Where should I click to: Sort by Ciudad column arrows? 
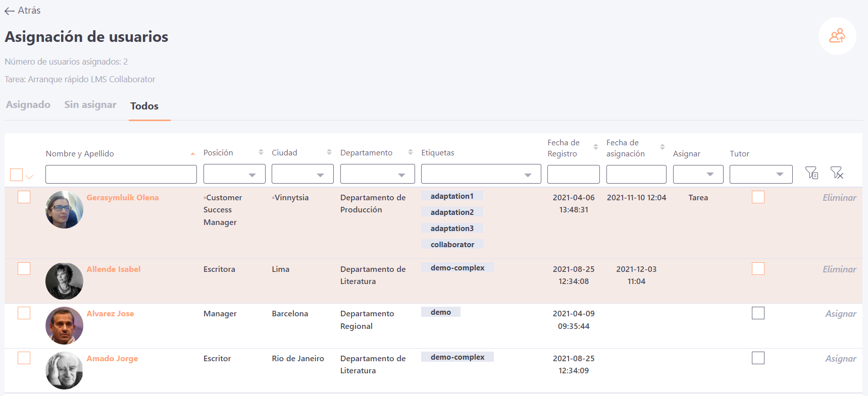pos(329,152)
